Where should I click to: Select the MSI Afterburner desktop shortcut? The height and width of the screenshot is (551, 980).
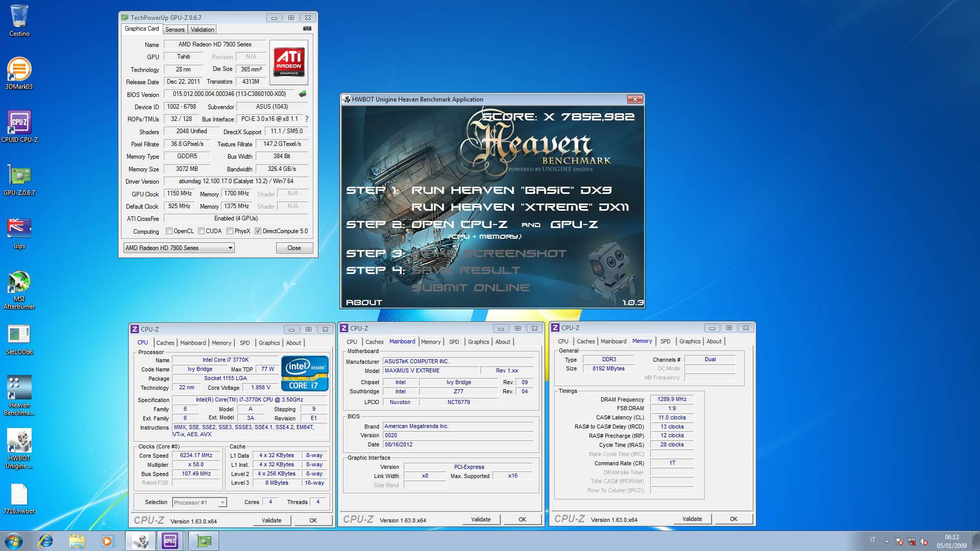pos(19,290)
